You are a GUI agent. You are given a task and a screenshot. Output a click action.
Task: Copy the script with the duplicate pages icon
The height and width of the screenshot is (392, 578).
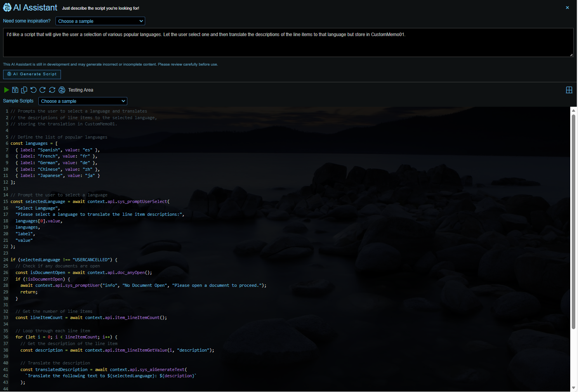24,90
